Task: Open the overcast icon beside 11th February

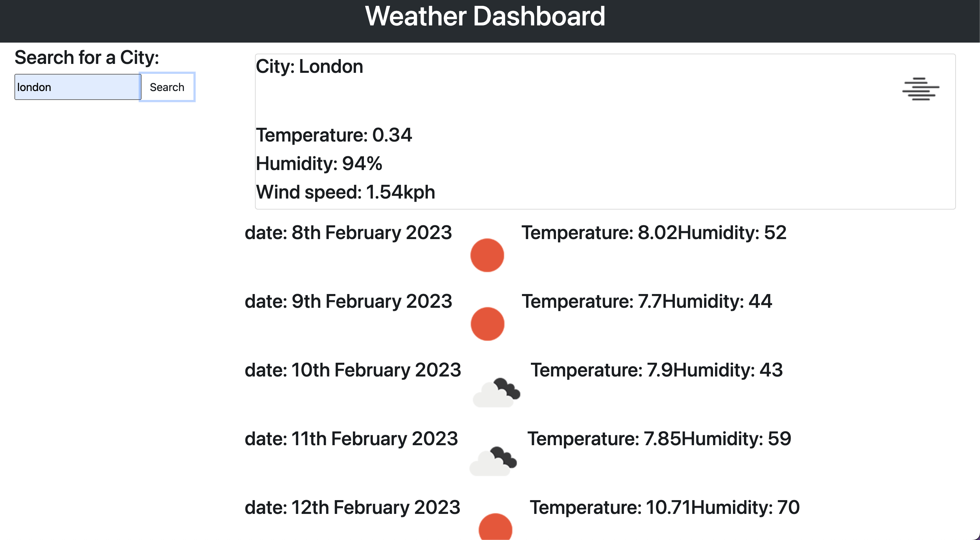Action: (x=493, y=461)
